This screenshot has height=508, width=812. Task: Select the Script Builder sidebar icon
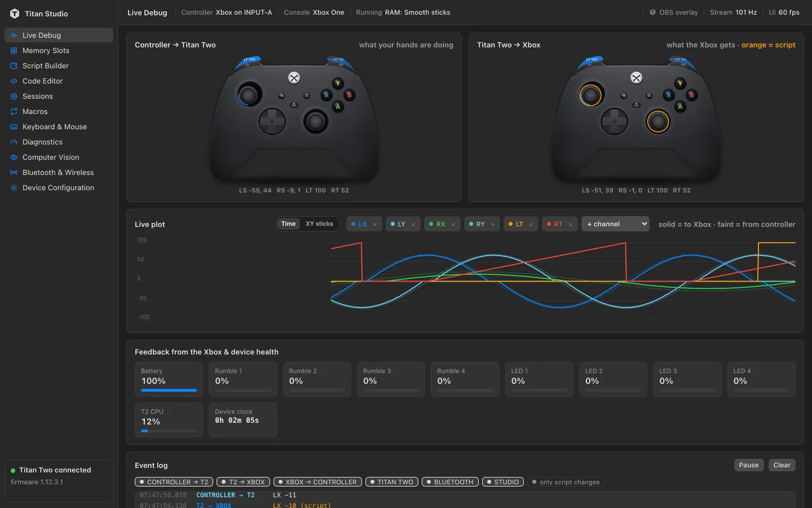pos(14,65)
